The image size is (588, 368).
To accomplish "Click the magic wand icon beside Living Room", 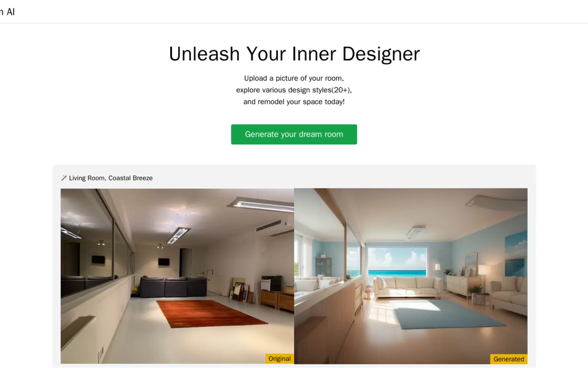I will (x=64, y=178).
